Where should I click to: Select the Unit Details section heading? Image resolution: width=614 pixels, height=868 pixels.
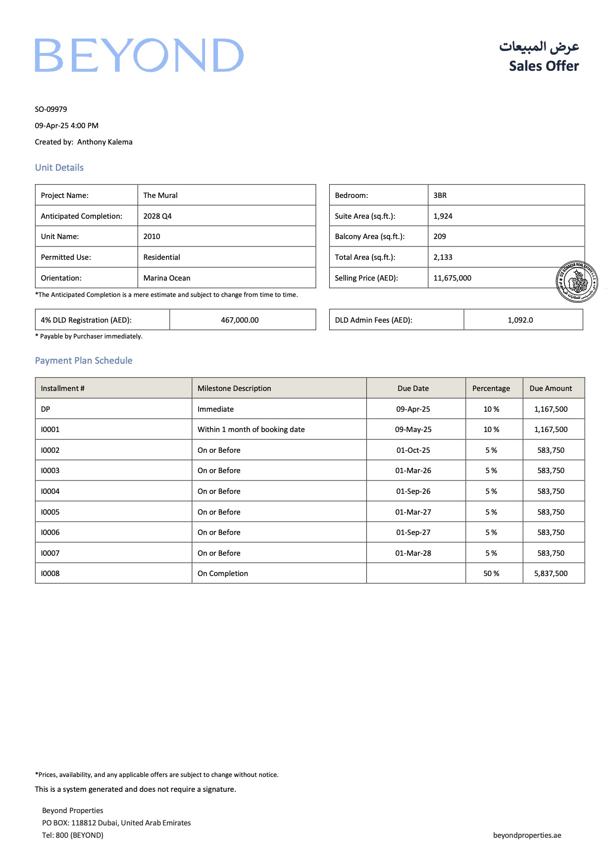59,168
